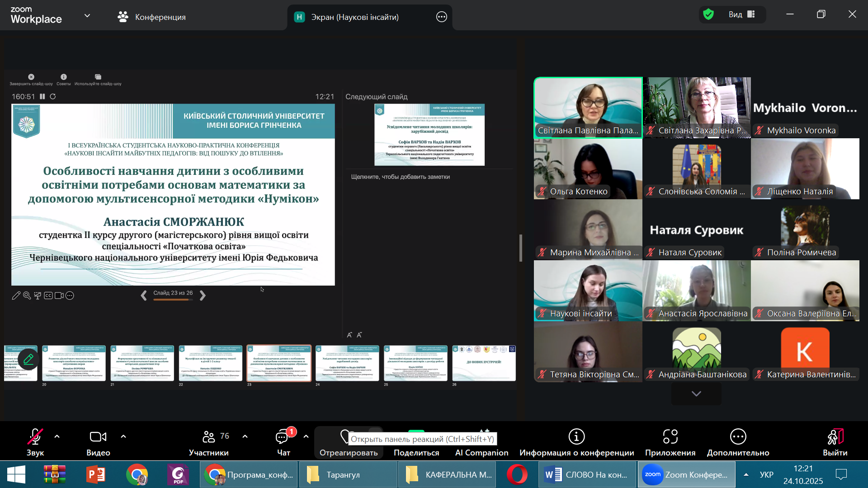Open the Windows Start menu
Screen dimensions: 868x488
coord(17,474)
